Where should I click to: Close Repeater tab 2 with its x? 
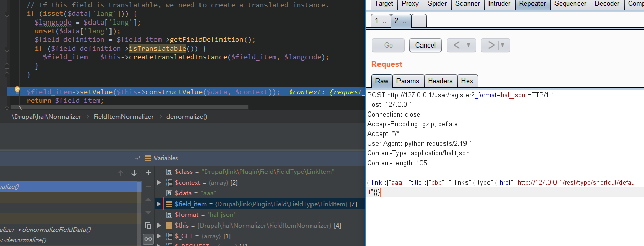[x=404, y=21]
